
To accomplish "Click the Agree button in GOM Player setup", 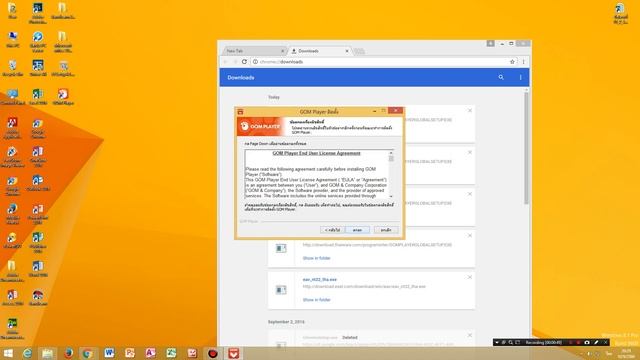I will click(357, 230).
